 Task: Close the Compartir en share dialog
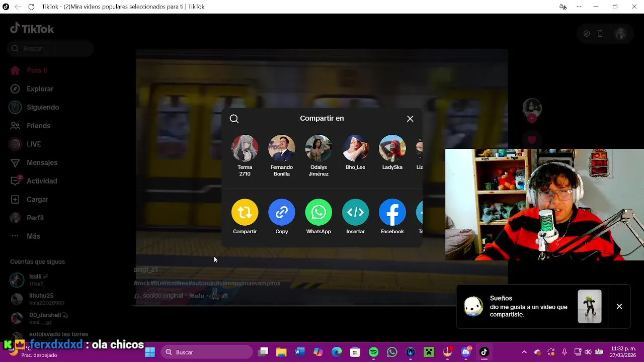point(410,119)
